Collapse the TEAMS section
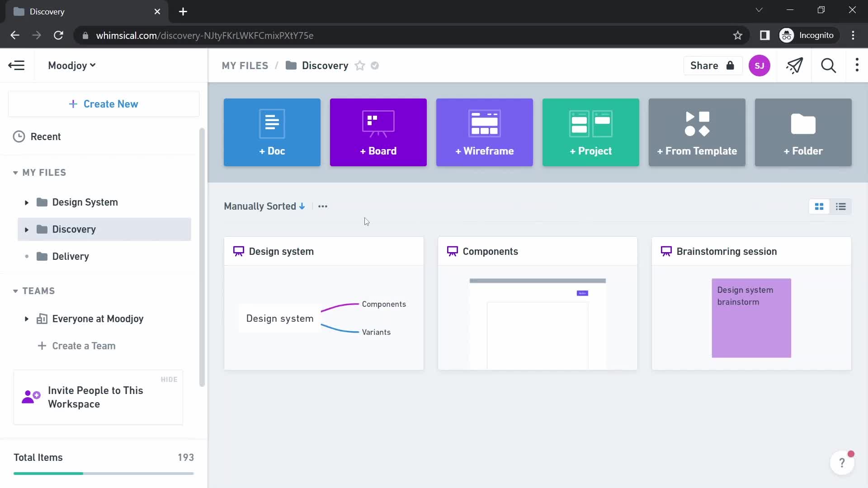Screen dimensions: 868x488 (x=15, y=291)
